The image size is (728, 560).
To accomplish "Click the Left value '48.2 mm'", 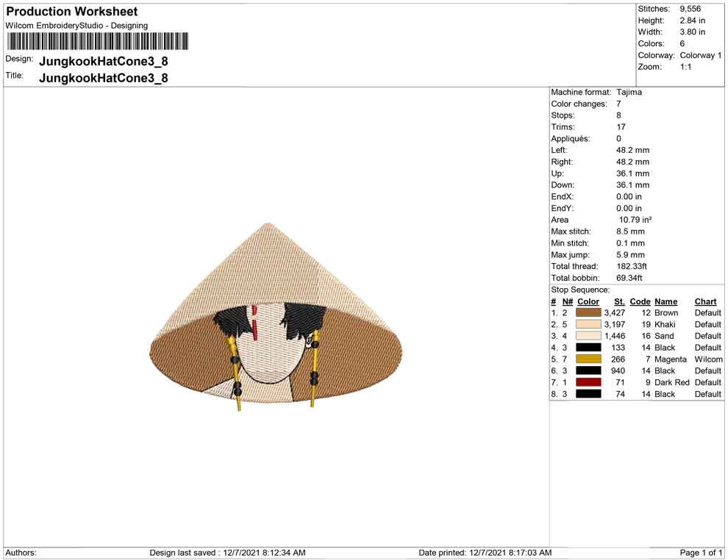I will point(633,150).
